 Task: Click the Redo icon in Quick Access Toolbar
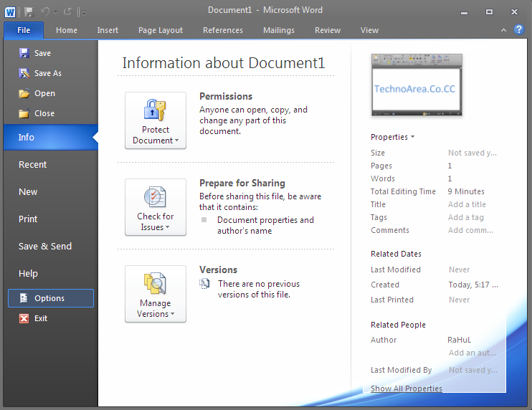pos(67,12)
